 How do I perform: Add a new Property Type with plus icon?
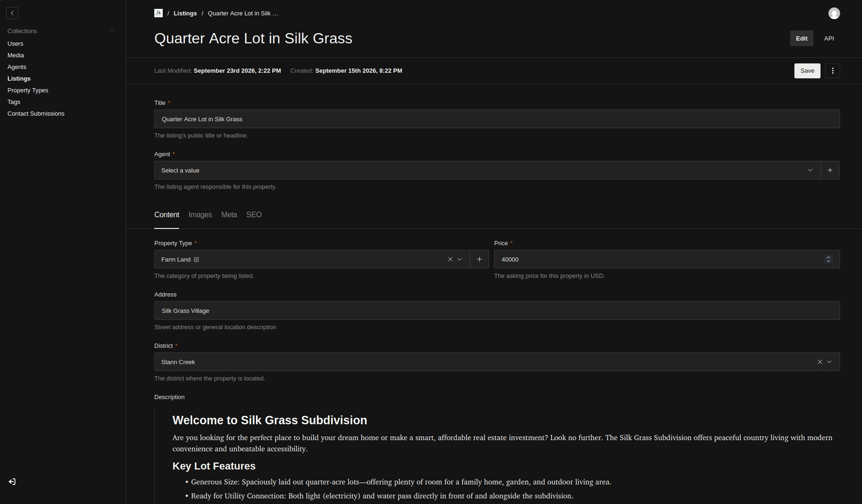pos(479,259)
